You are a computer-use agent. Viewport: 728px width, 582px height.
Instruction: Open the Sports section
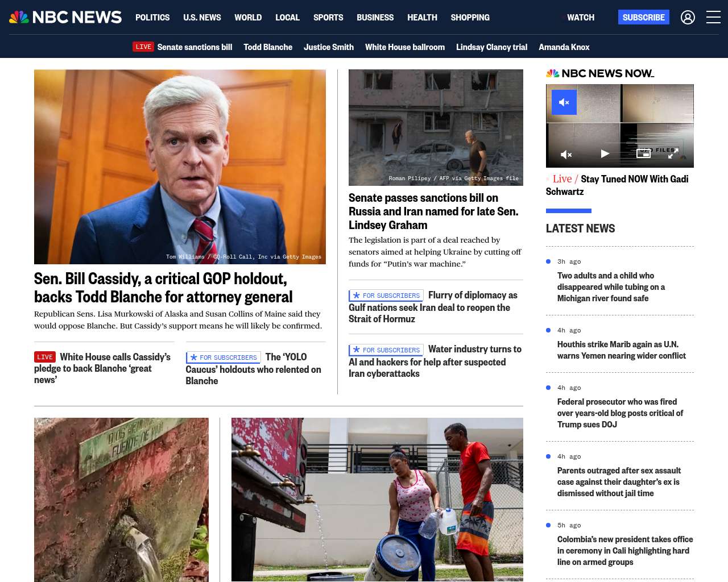tap(328, 18)
